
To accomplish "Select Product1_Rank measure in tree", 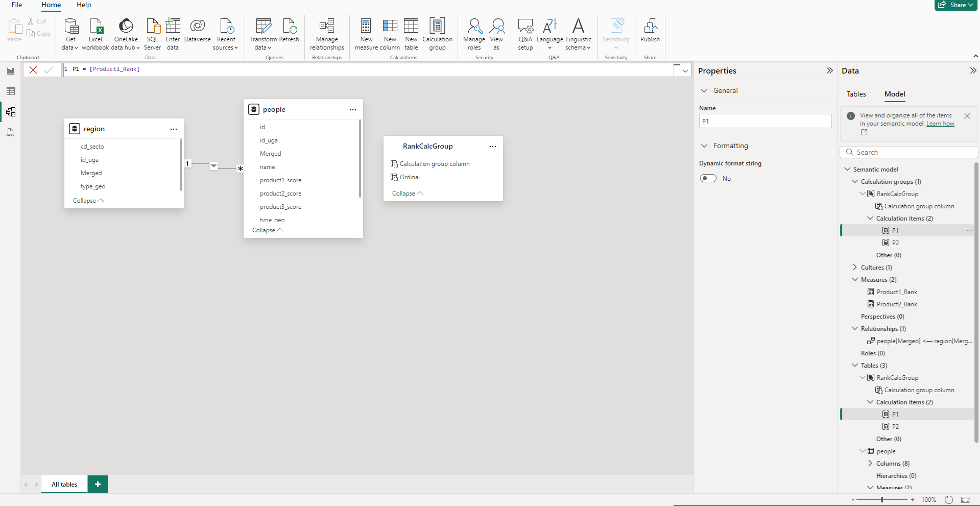I will pos(897,292).
